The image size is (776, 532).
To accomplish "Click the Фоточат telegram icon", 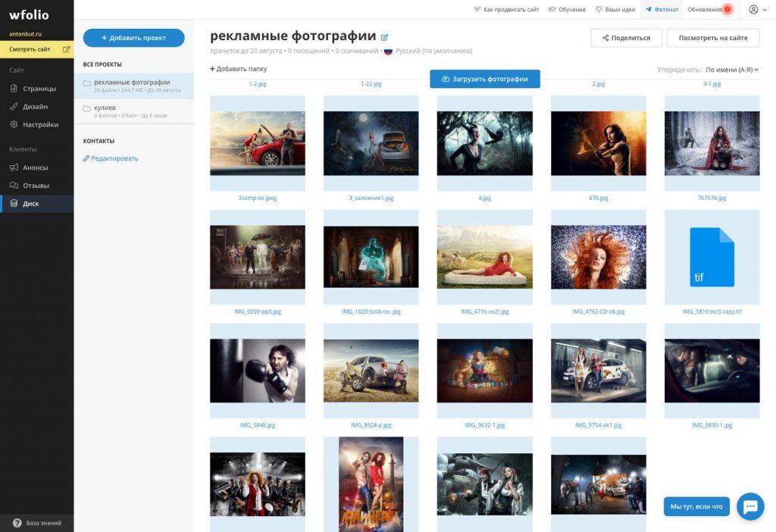I will click(x=649, y=9).
